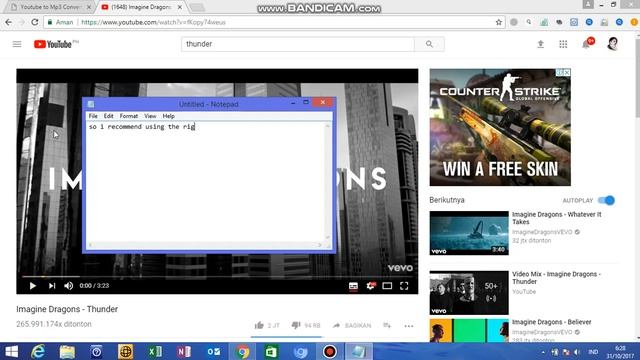Open Notepad File menu
Screen dimensions: 640x360
click(93, 116)
